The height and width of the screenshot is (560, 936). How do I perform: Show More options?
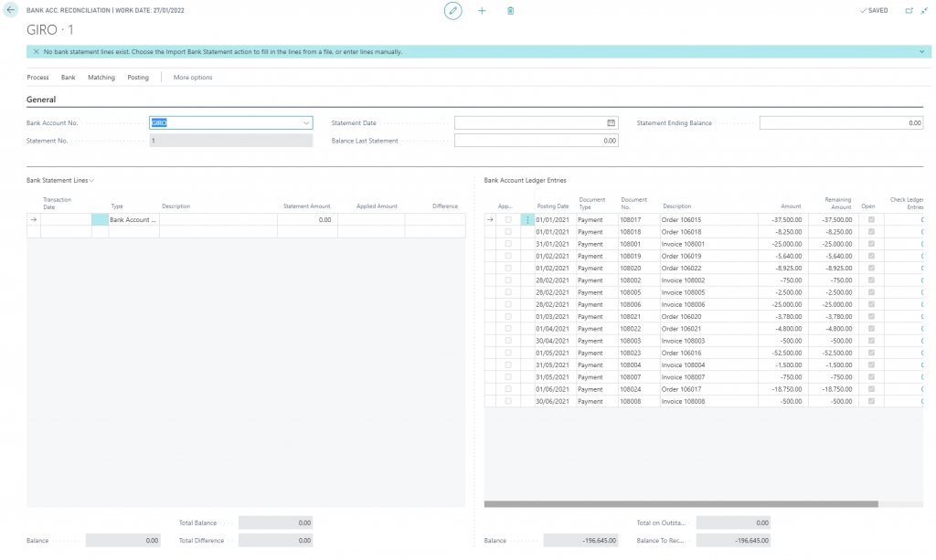coord(193,78)
